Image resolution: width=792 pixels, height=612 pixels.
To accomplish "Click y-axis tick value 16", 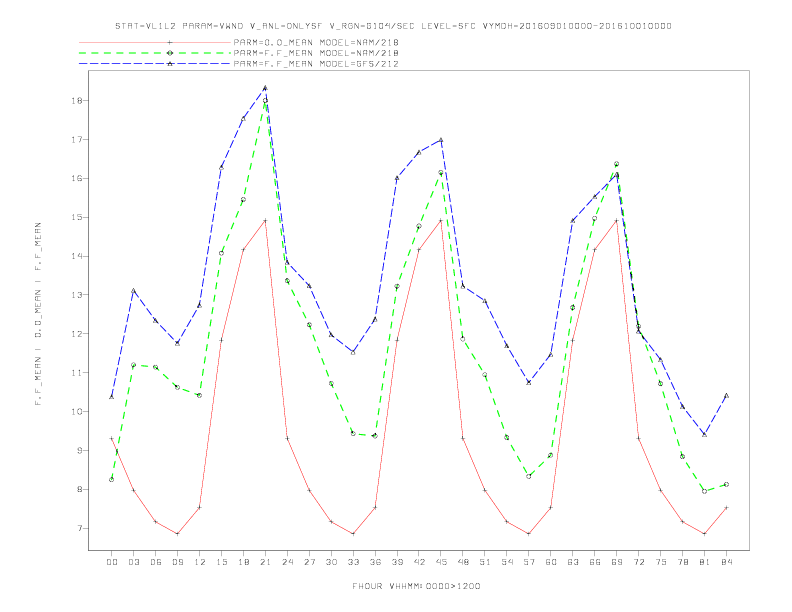I will tap(76, 178).
